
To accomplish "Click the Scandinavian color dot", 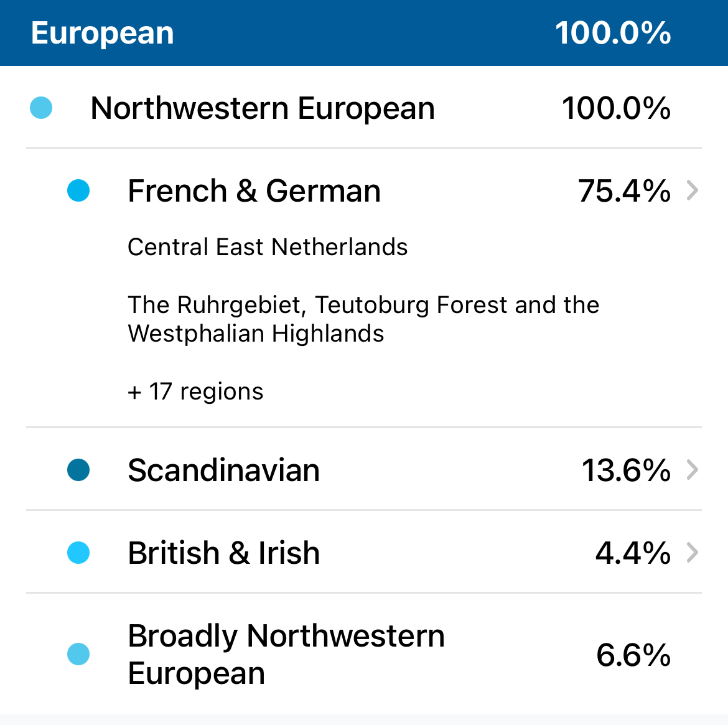I will click(78, 470).
